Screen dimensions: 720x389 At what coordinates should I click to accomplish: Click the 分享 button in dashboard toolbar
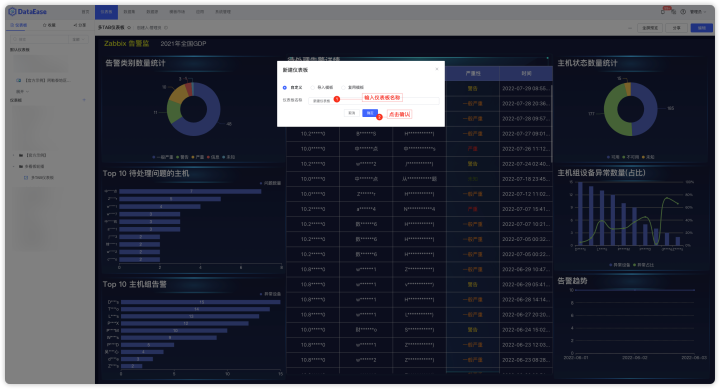(x=676, y=28)
